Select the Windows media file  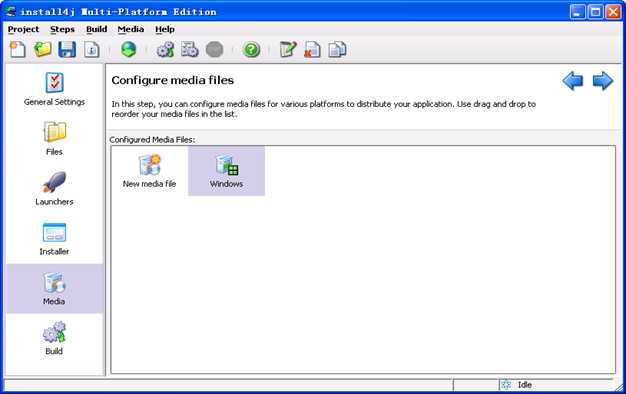tap(226, 171)
